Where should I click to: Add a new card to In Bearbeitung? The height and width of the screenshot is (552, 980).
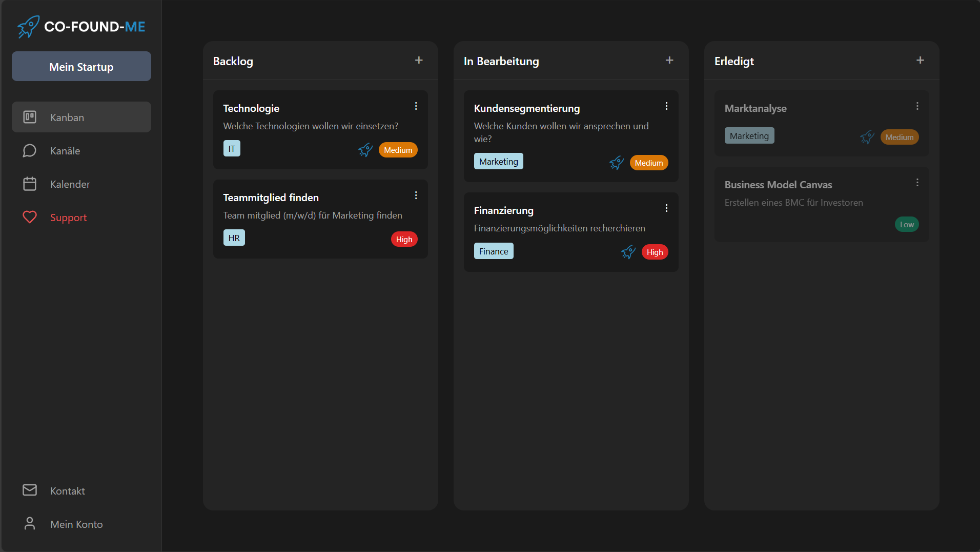pos(669,61)
